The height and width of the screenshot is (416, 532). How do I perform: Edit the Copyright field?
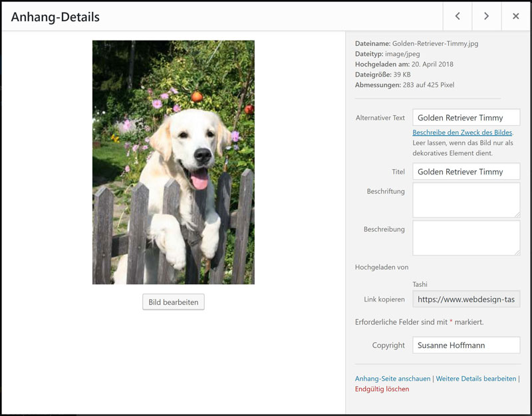[466, 345]
